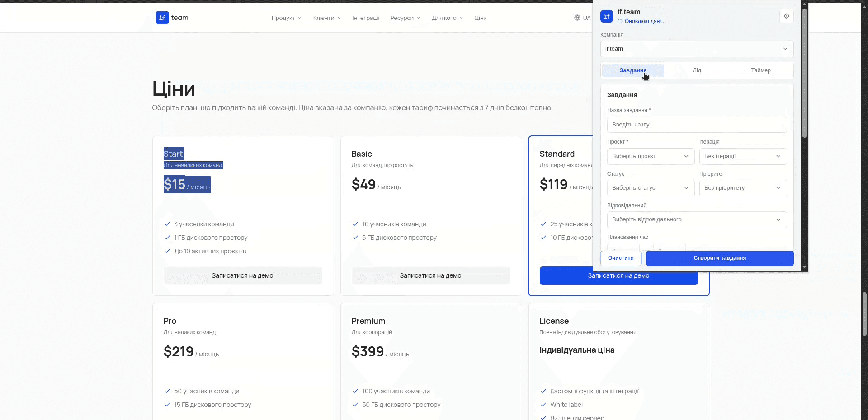This screenshot has width=868, height=420.
Task: Click the checkmark beside White label
Action: (x=543, y=405)
